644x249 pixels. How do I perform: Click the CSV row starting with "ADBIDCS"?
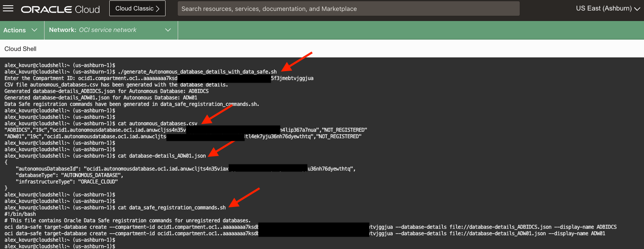click(186, 130)
